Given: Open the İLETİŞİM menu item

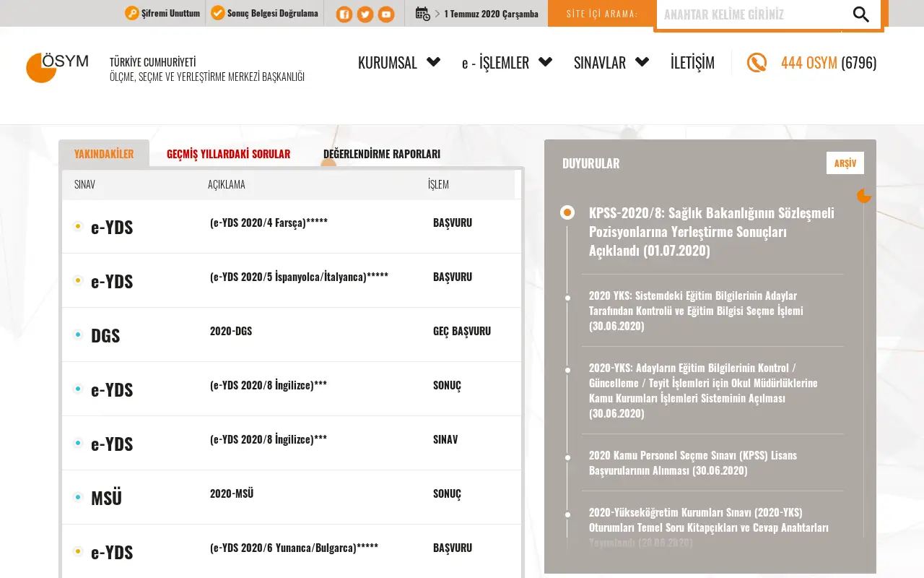Looking at the screenshot, I should tap(692, 63).
